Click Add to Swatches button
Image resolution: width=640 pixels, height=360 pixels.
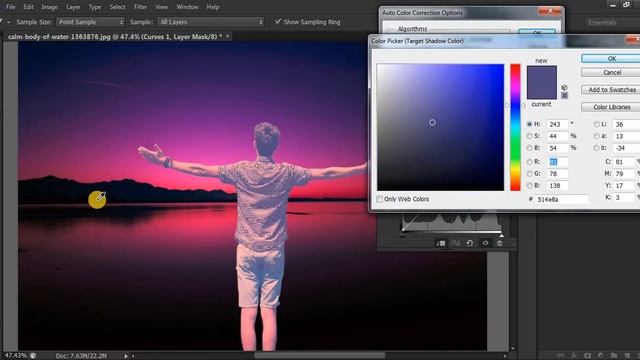tap(611, 89)
